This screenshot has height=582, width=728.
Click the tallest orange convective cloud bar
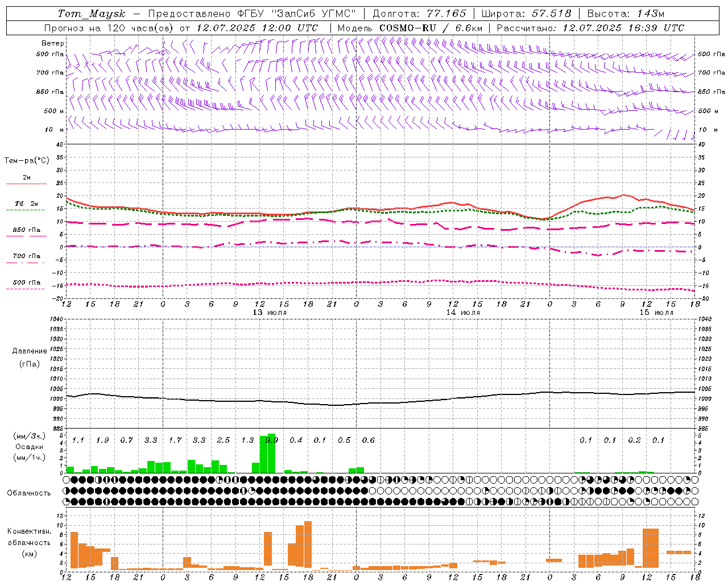[308, 544]
